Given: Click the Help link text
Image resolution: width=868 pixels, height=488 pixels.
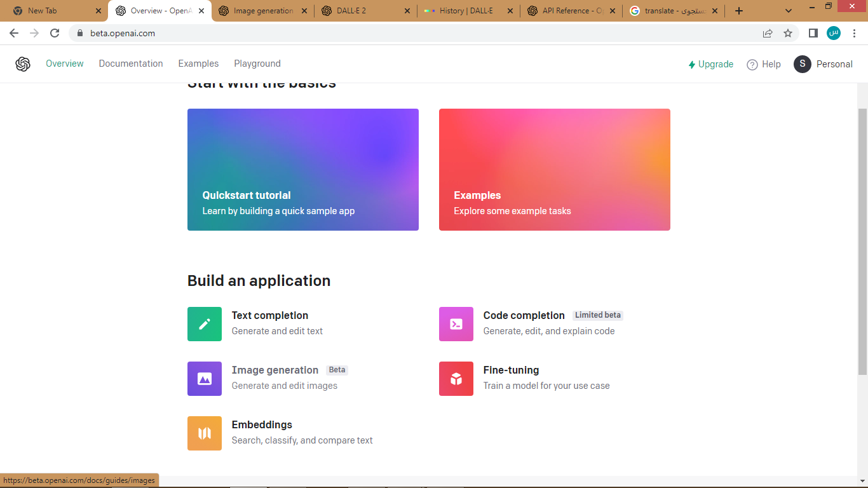Looking at the screenshot, I should pyautogui.click(x=771, y=64).
